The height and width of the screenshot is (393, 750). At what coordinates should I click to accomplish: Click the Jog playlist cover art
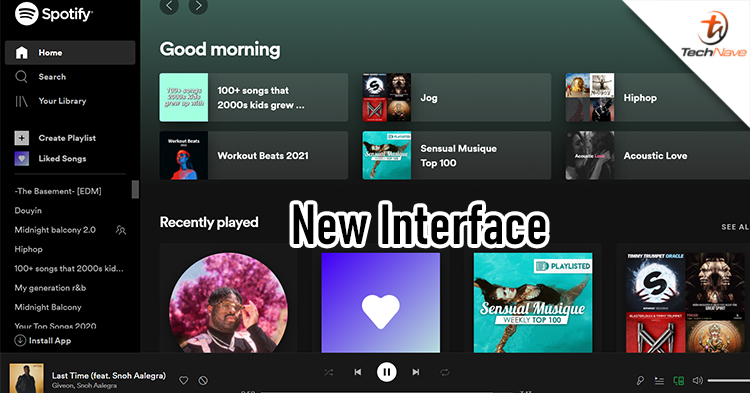click(x=386, y=97)
